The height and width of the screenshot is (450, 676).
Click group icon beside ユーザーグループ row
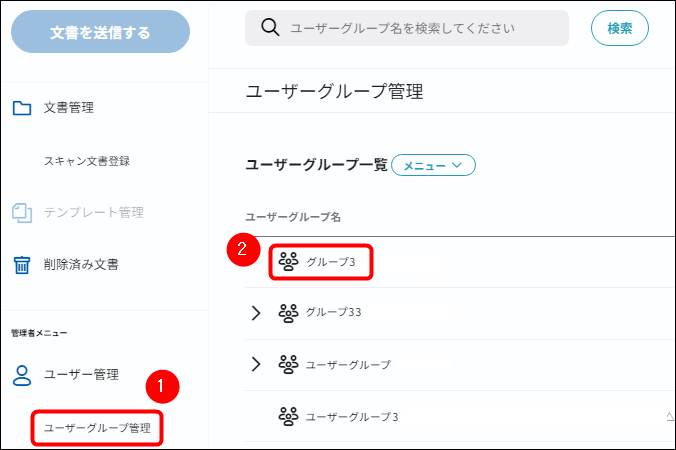pos(288,365)
